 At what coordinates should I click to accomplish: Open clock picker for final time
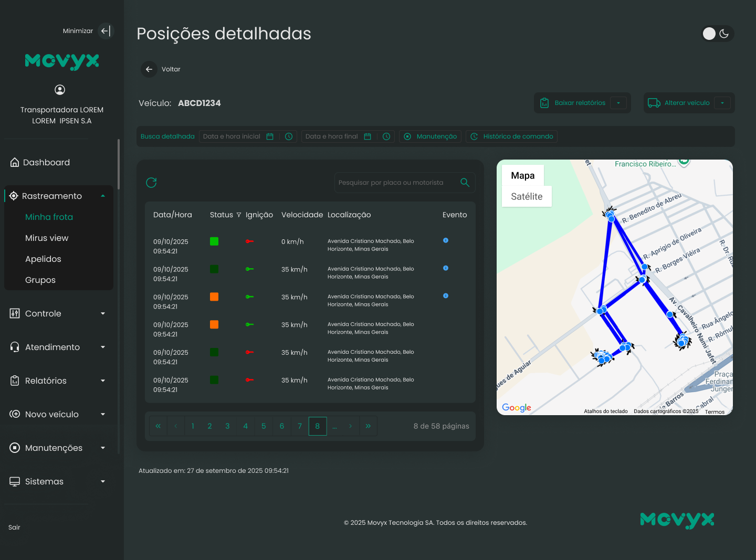click(x=386, y=136)
